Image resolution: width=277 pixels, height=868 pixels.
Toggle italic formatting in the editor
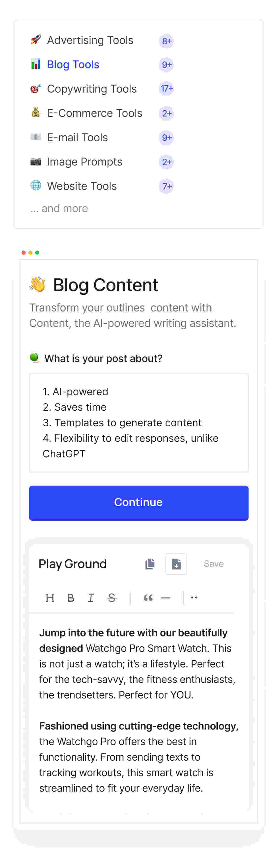[91, 597]
